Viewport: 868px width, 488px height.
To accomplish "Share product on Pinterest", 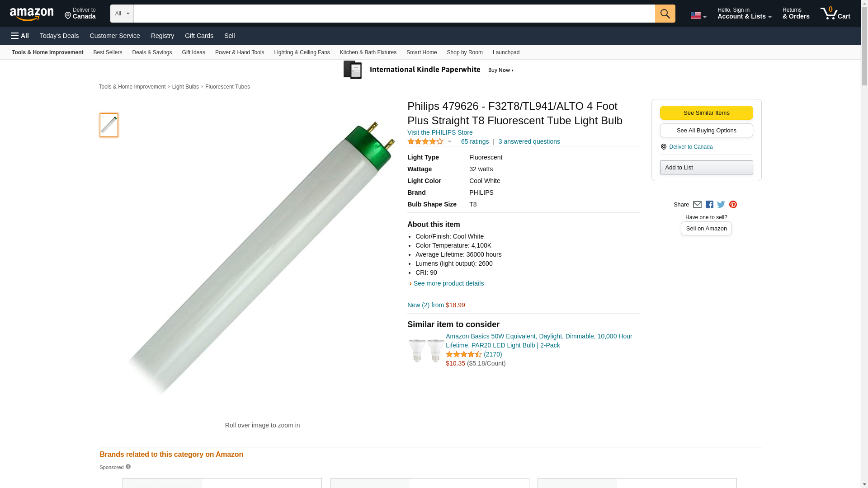I will click(x=733, y=205).
